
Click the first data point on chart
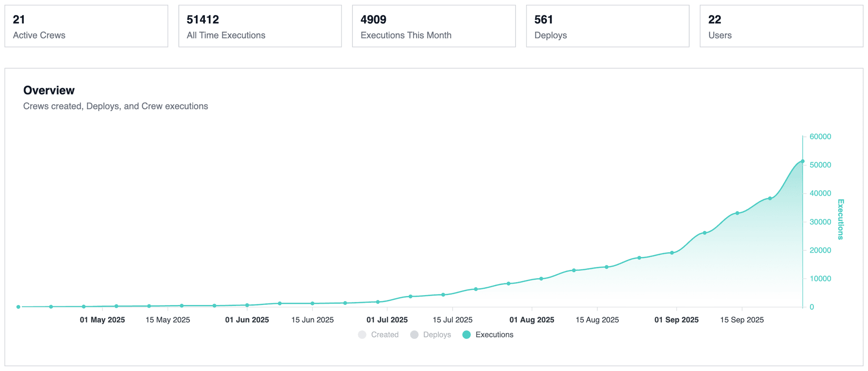click(x=18, y=307)
